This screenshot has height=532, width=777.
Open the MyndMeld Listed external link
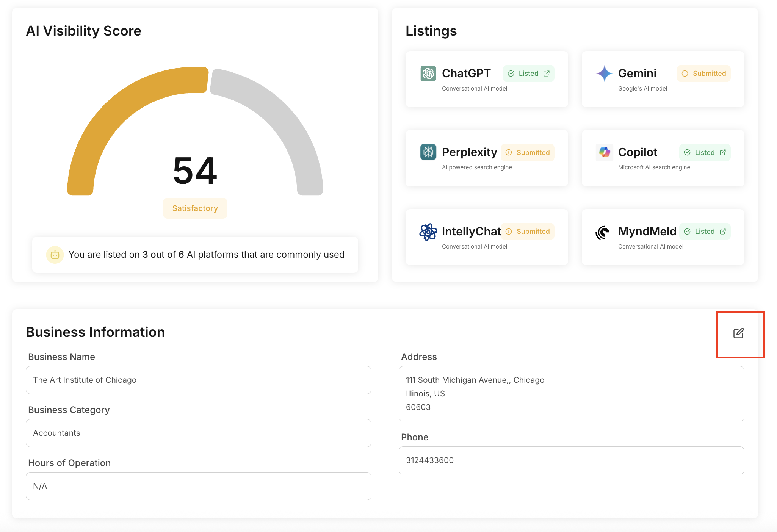pyautogui.click(x=722, y=232)
